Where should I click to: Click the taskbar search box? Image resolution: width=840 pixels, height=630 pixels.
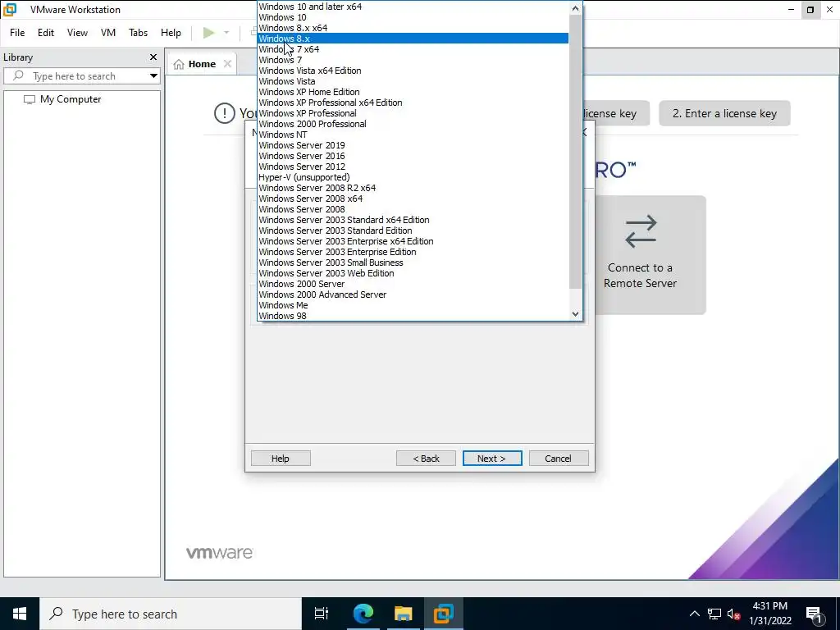tap(171, 614)
